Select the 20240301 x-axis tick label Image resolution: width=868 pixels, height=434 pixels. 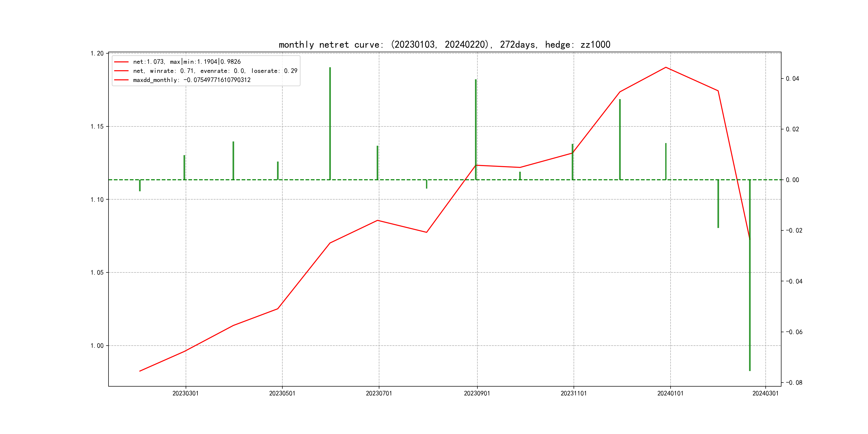(x=765, y=393)
